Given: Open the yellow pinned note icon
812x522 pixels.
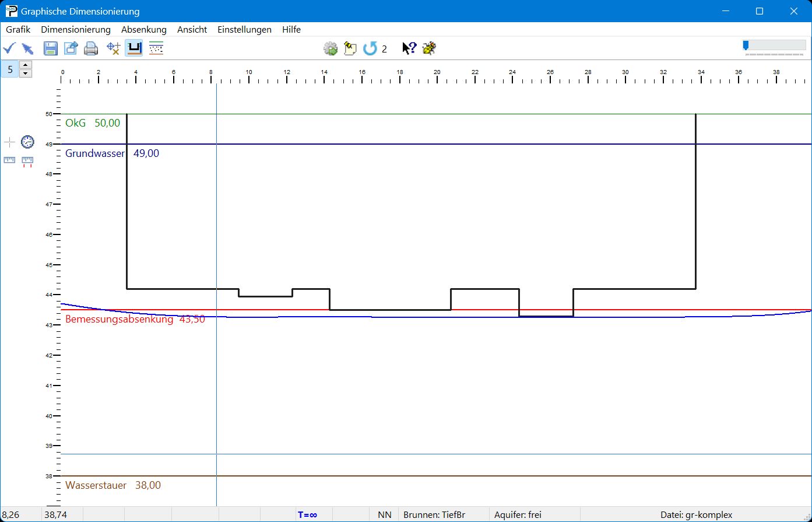Looking at the screenshot, I should pos(350,48).
